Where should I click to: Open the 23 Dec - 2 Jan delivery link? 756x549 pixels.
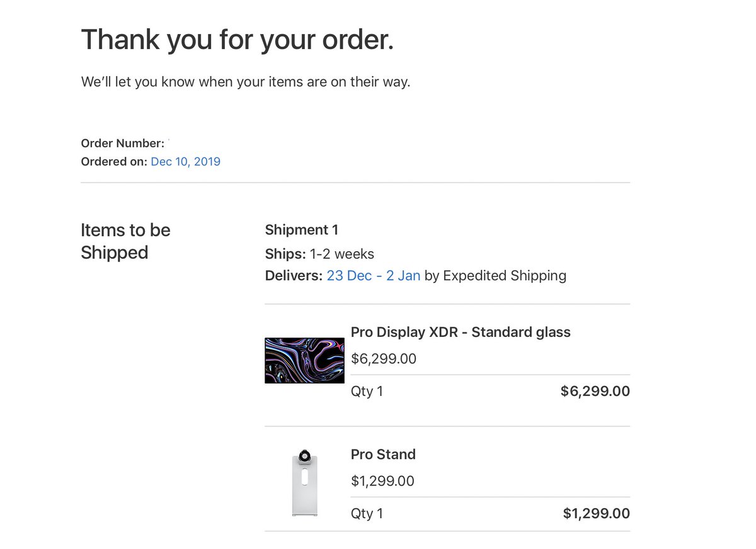(374, 276)
